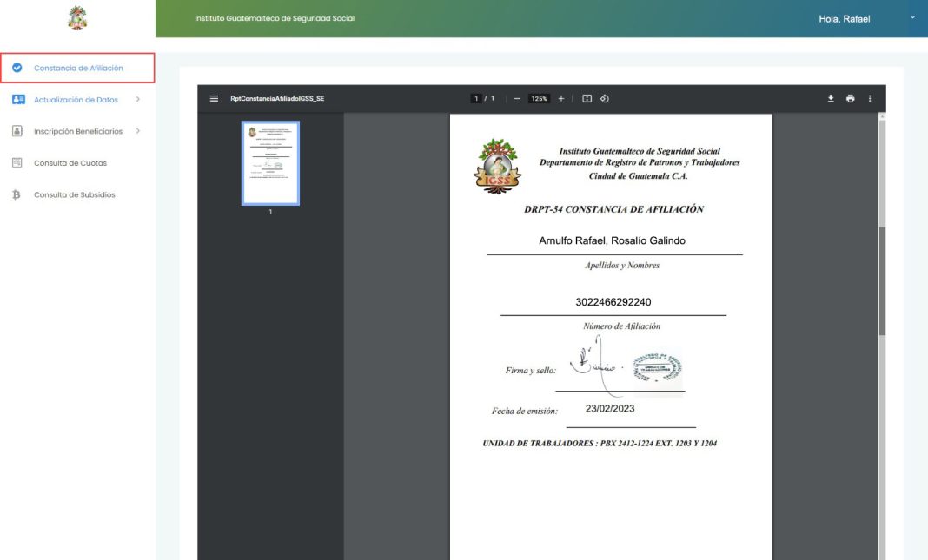The width and height of the screenshot is (928, 560).
Task: Select the page 1 thumbnail preview
Action: (270, 161)
